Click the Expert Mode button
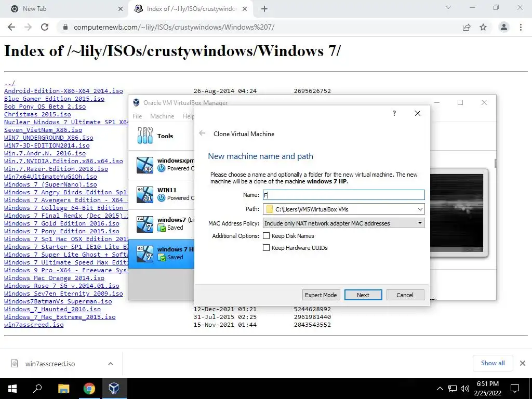This screenshot has height=399, width=532. 321,295
